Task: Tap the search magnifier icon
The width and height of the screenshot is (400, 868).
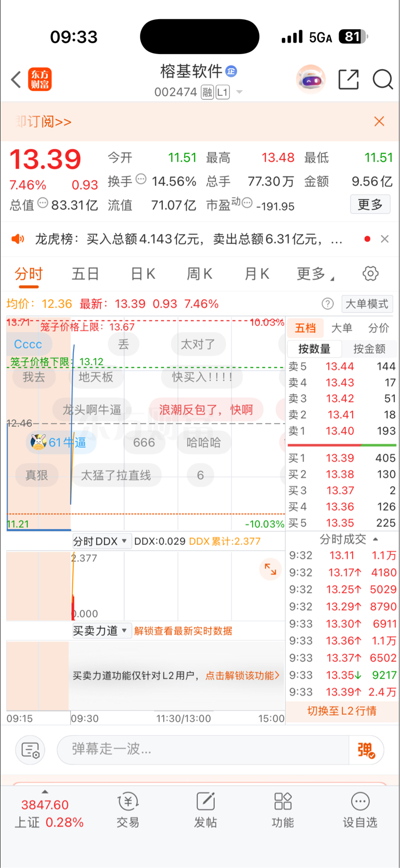Action: pos(383,80)
